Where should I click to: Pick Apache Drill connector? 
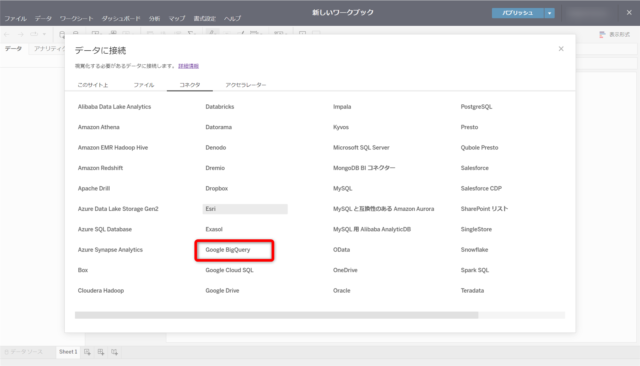[94, 189]
